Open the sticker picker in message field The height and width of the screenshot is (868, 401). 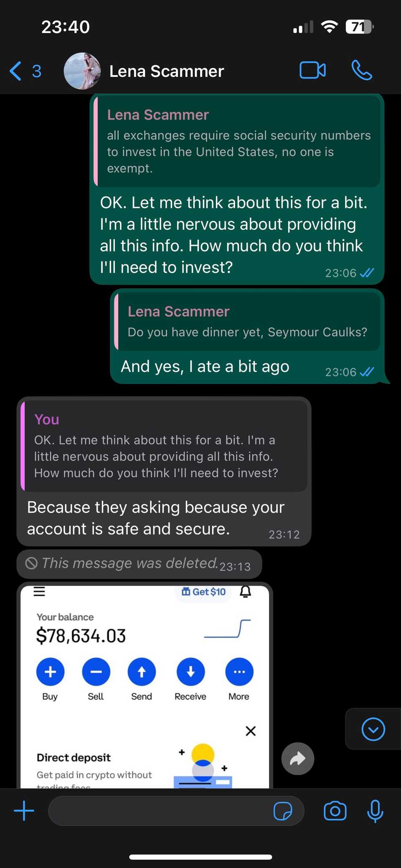click(x=283, y=811)
